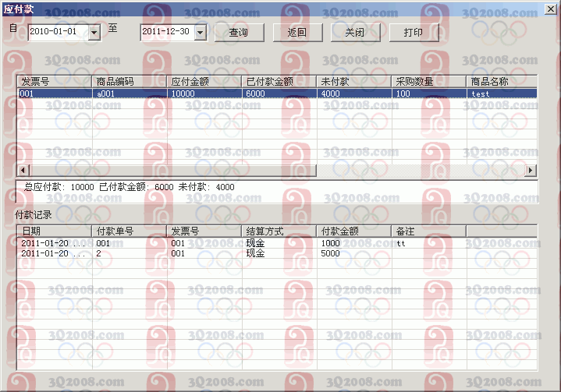
Task: Click the horizontal scrollbar left arrow
Action: point(23,171)
